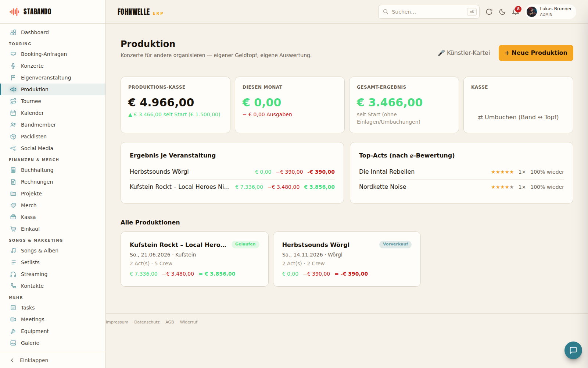Focus the Suchen search field
The width and height of the screenshot is (588, 368).
(429, 12)
